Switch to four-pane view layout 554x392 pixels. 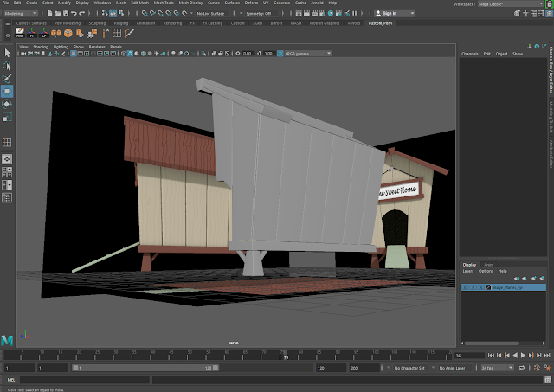(7, 172)
